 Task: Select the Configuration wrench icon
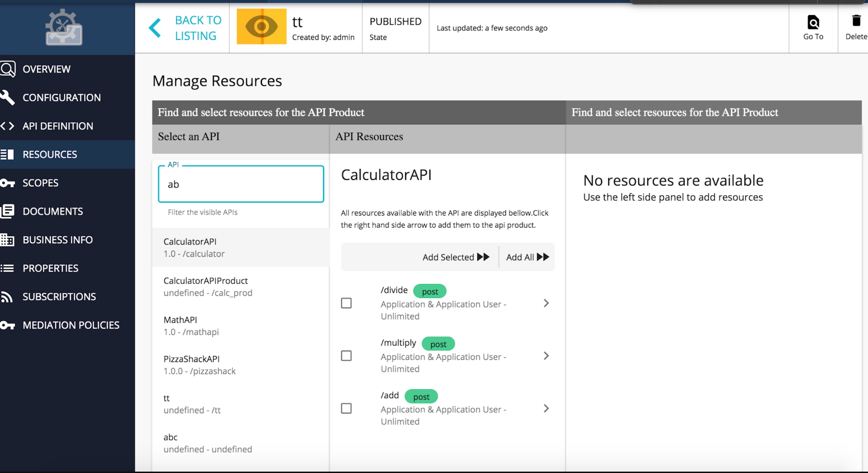[x=8, y=97]
